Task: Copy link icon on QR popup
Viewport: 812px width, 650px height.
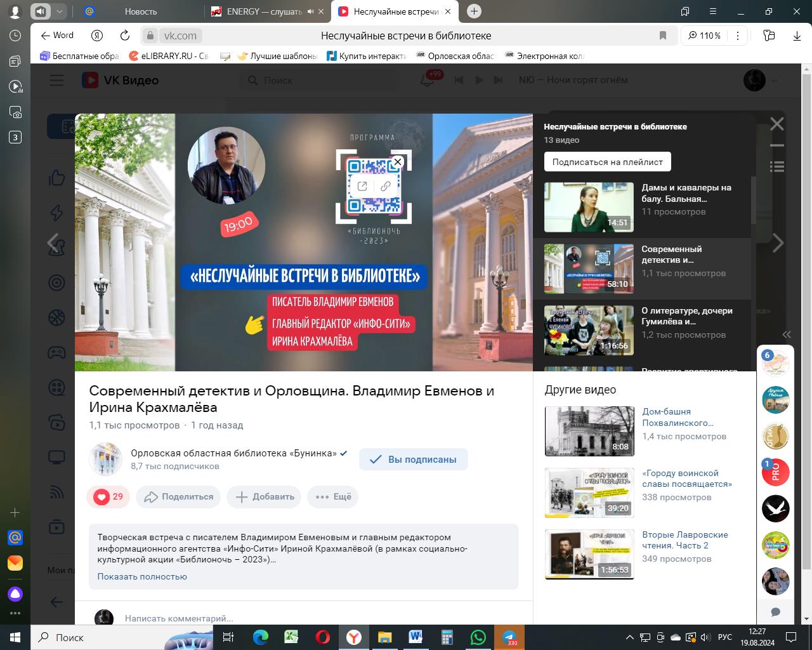Action: 385,186
